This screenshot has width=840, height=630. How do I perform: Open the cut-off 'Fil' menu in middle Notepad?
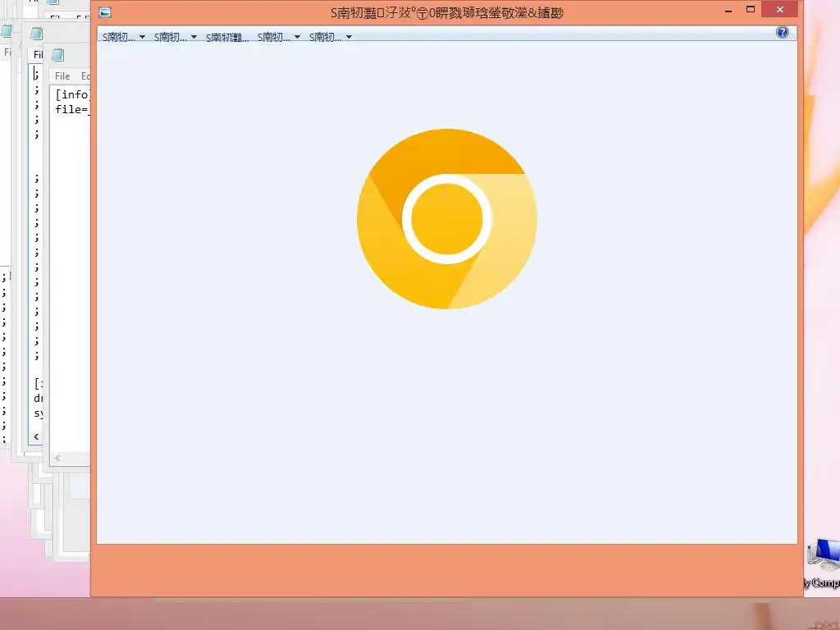coord(38,55)
